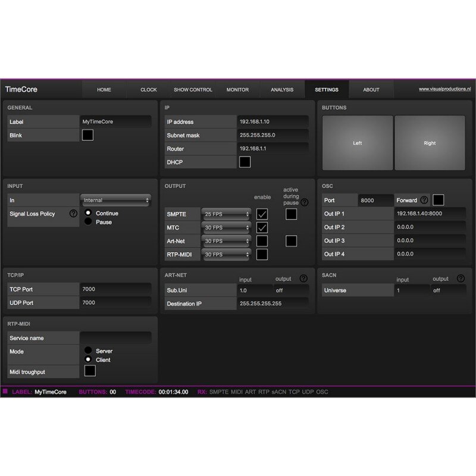
Task: Toggle SMPTE active during pause checkbox
Action: pos(291,214)
